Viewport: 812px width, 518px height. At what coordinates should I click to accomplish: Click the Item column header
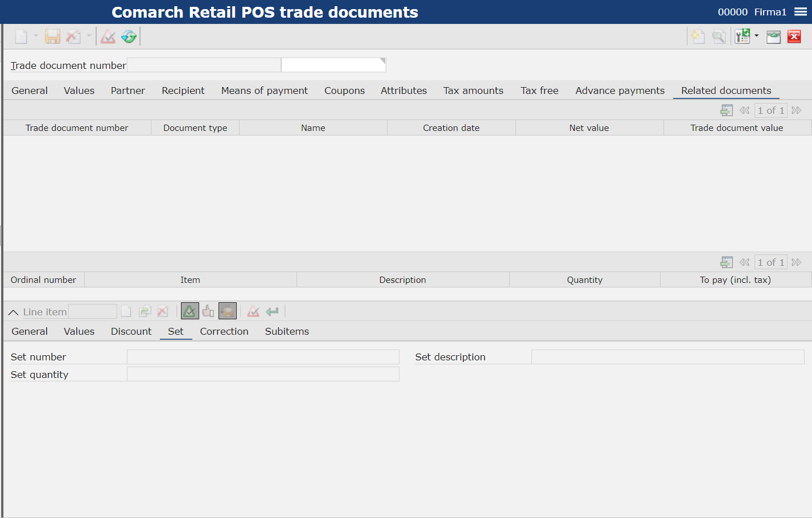(190, 279)
